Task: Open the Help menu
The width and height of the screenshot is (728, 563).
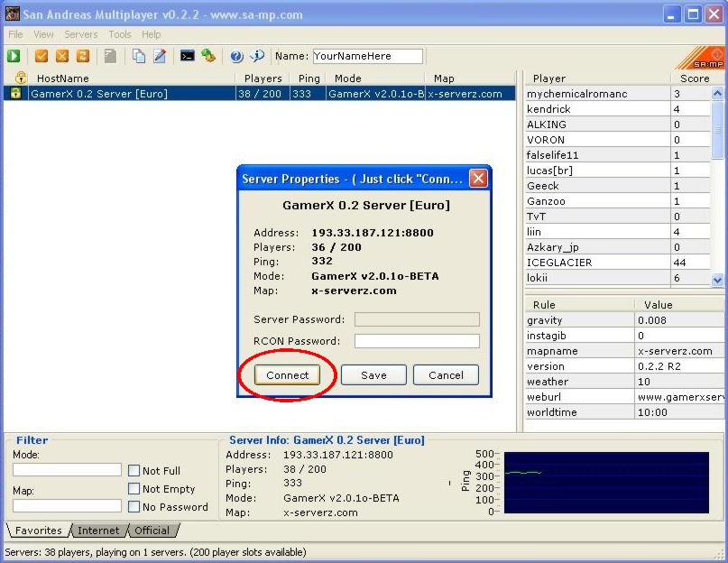Action: click(x=152, y=34)
